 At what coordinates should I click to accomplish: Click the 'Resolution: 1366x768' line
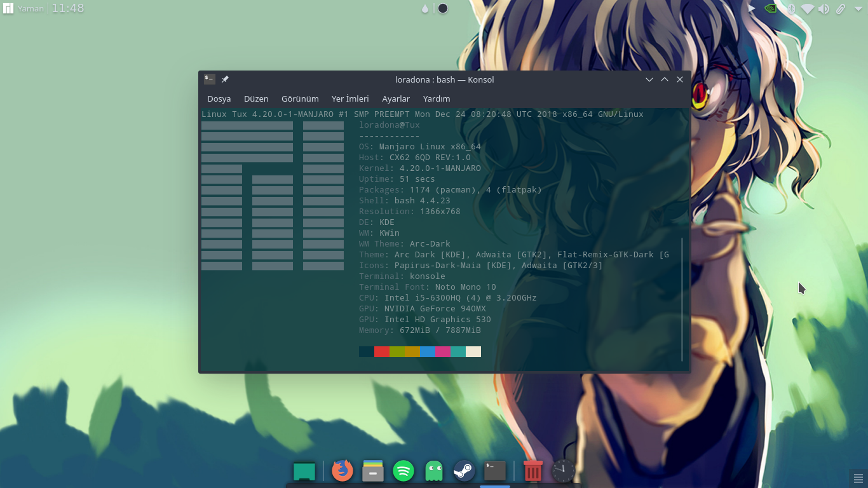(410, 212)
